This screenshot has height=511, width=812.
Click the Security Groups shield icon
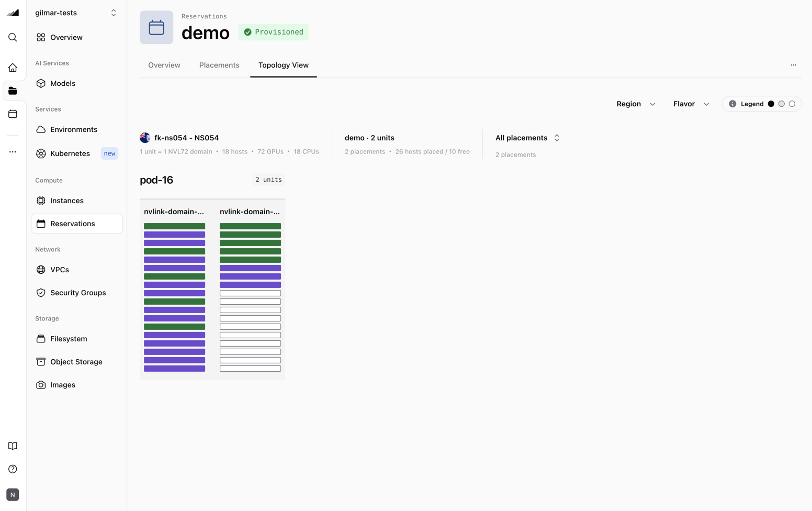[x=41, y=293]
